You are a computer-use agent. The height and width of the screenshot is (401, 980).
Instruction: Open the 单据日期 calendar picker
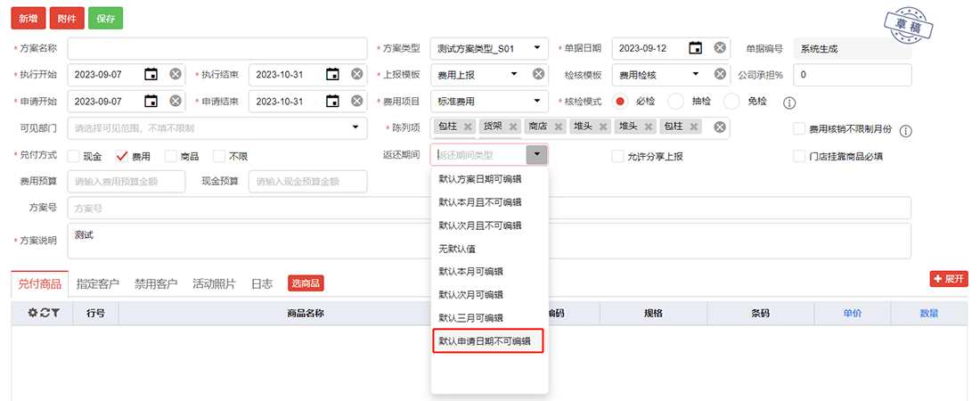696,48
